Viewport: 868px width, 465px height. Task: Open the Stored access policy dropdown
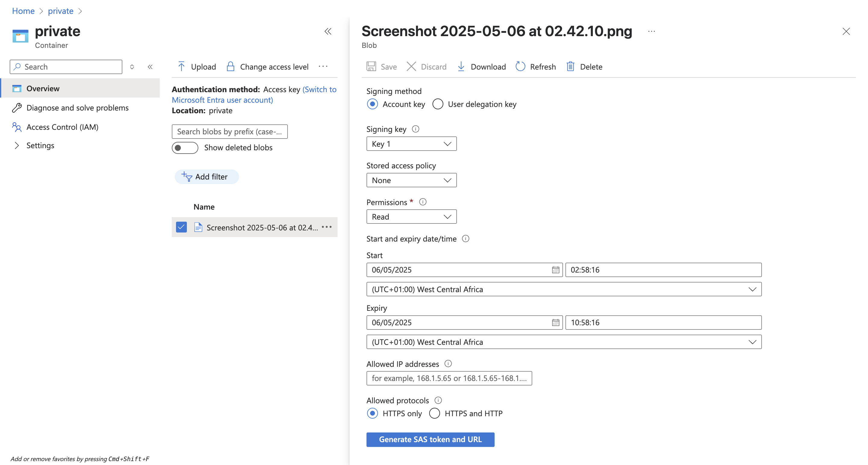(x=411, y=180)
